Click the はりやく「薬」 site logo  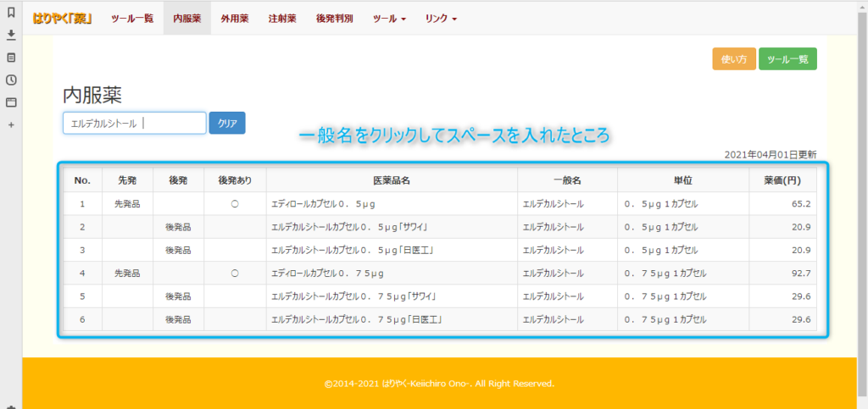pos(63,18)
